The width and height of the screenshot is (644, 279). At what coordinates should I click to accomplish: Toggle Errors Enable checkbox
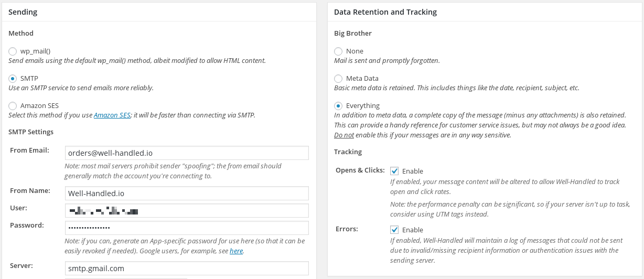pyautogui.click(x=395, y=230)
